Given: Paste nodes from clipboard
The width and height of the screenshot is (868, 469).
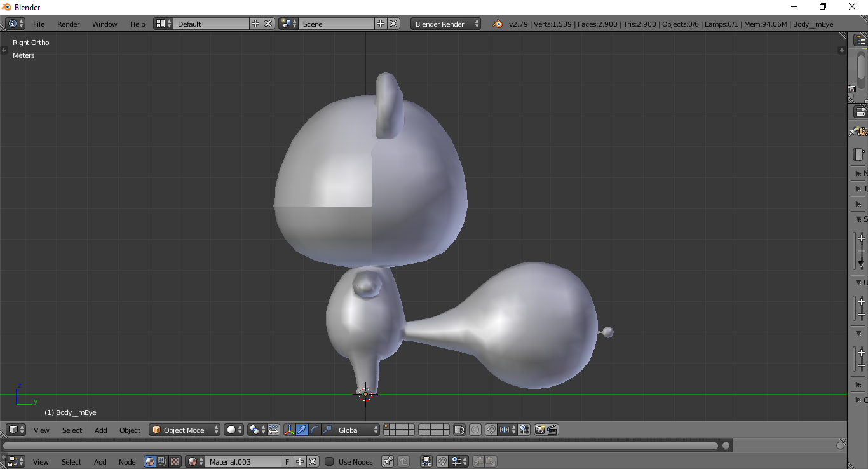Looking at the screenshot, I should pos(491,461).
